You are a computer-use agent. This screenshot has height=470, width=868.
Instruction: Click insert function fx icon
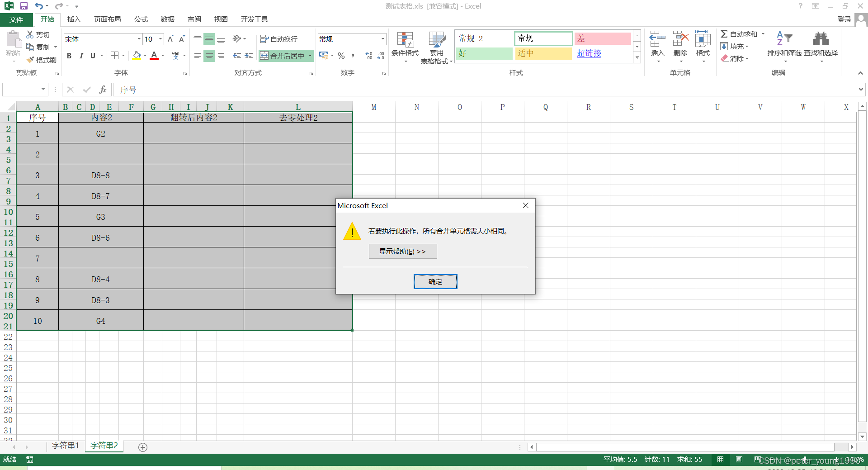coord(103,90)
